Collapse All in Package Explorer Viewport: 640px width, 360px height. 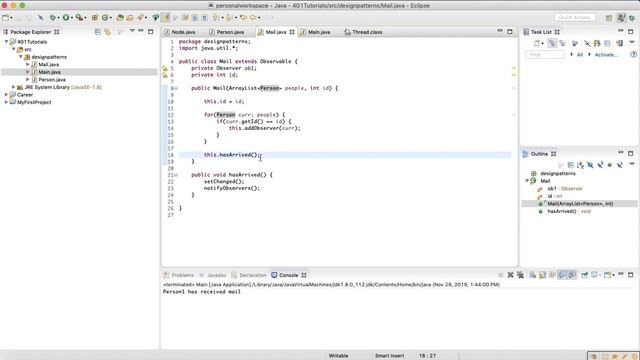pyautogui.click(x=98, y=32)
